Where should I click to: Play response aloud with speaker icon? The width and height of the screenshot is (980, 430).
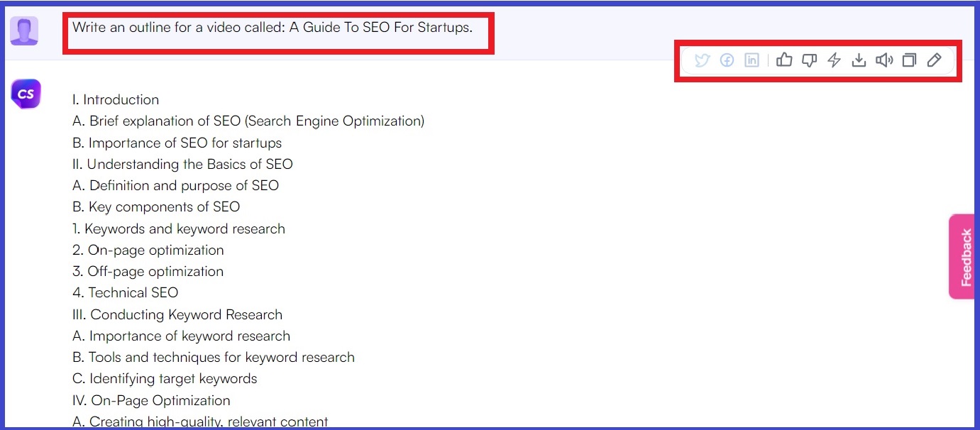(883, 60)
